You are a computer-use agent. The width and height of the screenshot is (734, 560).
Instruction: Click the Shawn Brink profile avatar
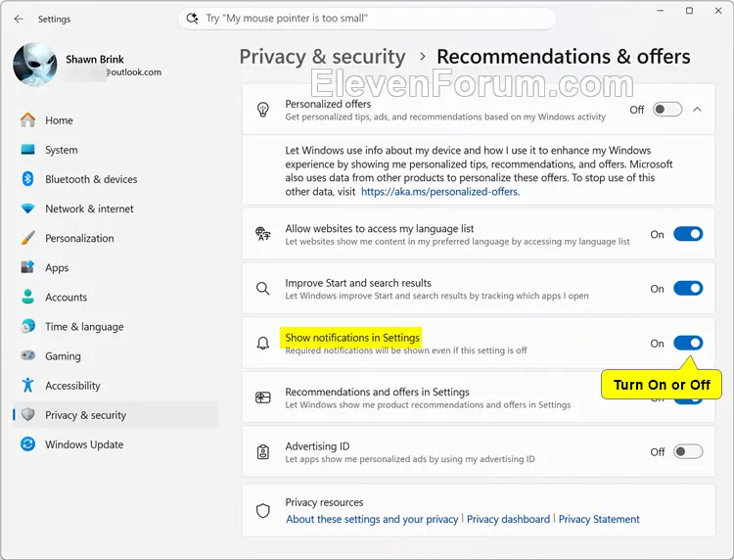(35, 65)
